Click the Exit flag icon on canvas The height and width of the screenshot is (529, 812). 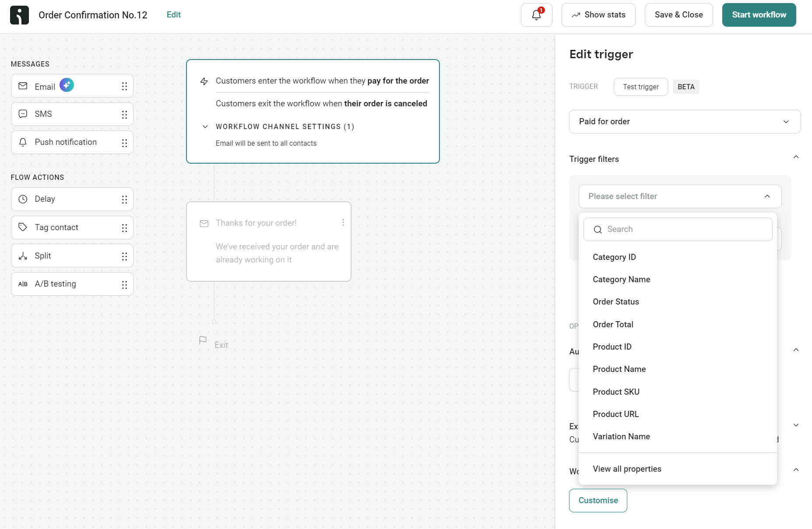pos(203,340)
